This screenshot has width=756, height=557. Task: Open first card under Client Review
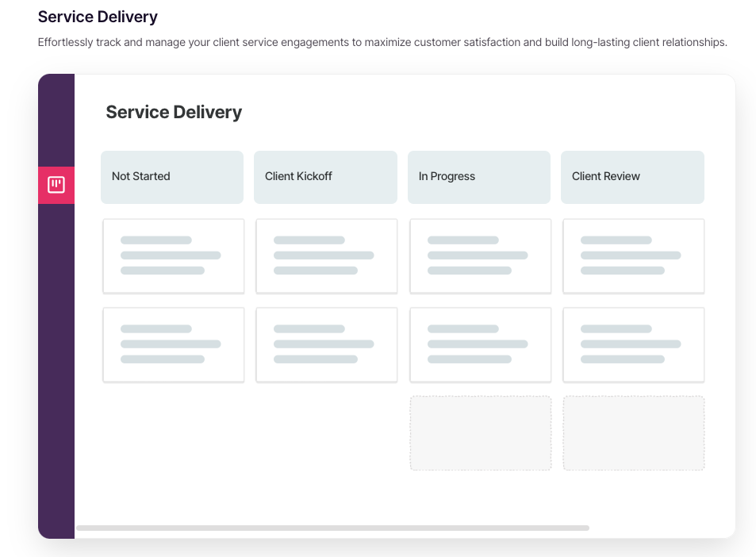pos(634,256)
